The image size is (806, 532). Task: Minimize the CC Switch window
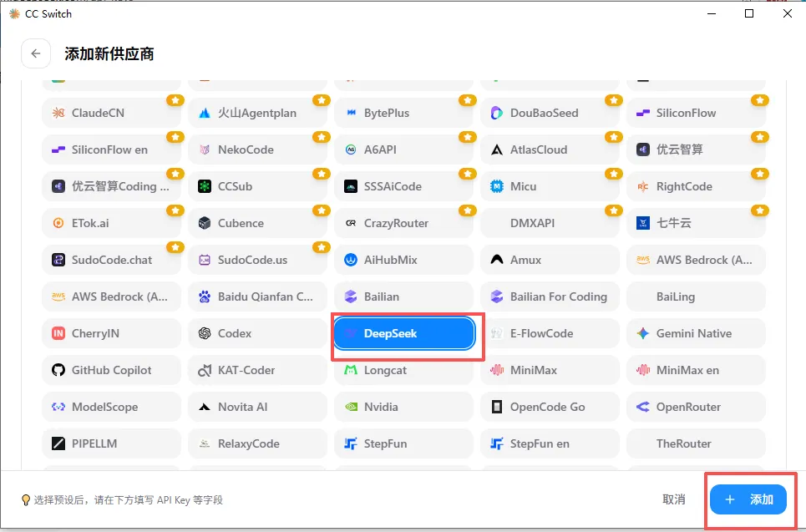coord(712,13)
